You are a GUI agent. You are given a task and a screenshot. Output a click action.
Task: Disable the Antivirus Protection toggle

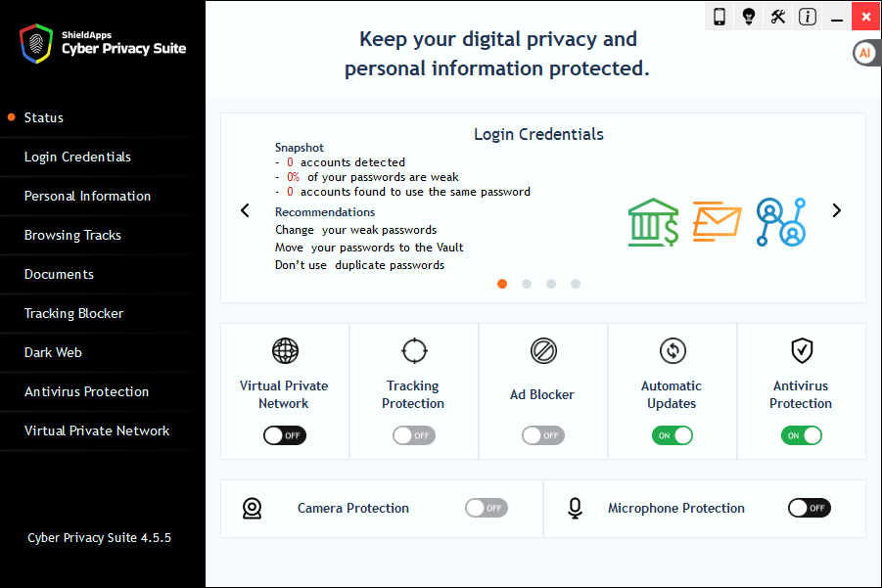click(802, 435)
